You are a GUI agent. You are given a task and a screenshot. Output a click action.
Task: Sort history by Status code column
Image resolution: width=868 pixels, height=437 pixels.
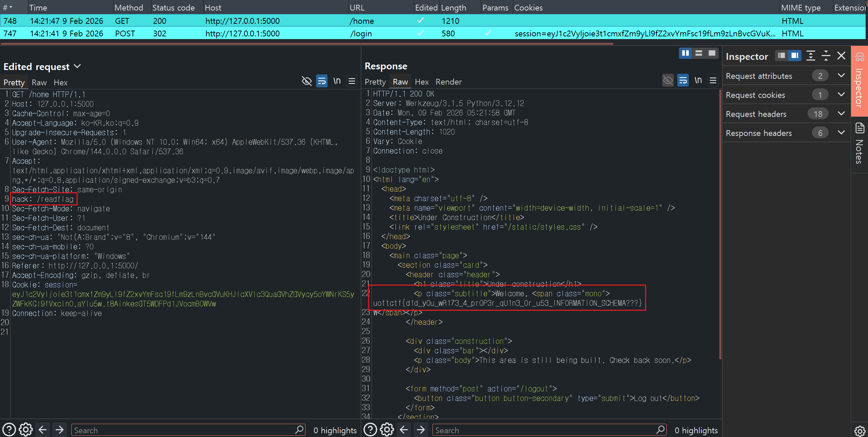[173, 7]
